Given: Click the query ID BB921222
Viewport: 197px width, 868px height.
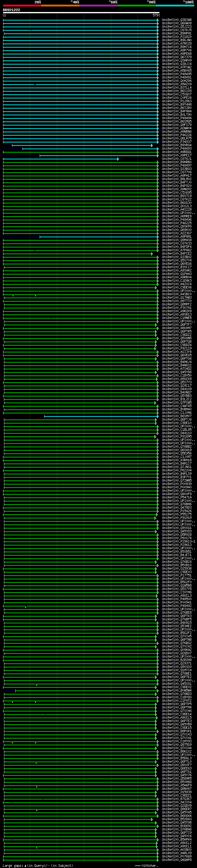Looking at the screenshot, I should point(11,10).
